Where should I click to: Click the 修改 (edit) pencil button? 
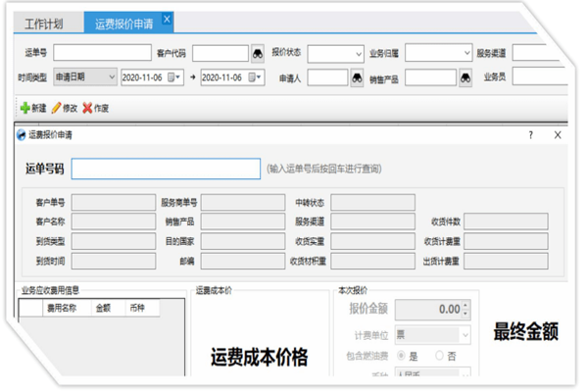[65, 107]
